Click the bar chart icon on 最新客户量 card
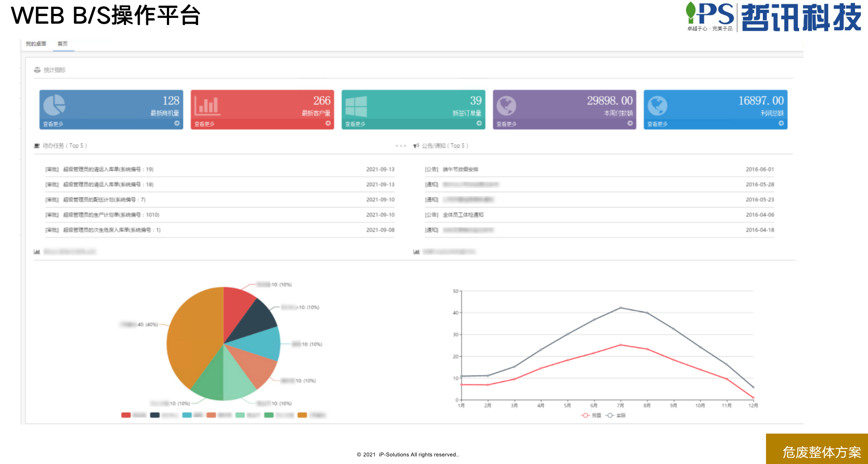 tap(206, 105)
